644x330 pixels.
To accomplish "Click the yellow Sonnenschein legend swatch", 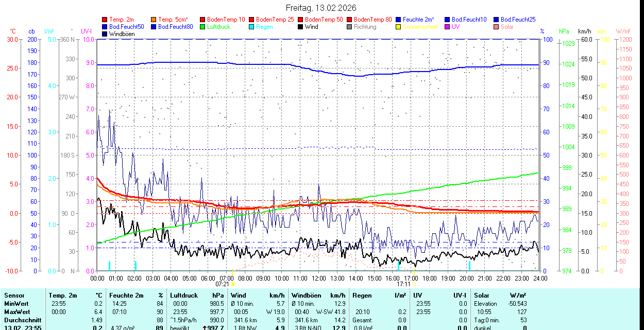I will pos(399,27).
